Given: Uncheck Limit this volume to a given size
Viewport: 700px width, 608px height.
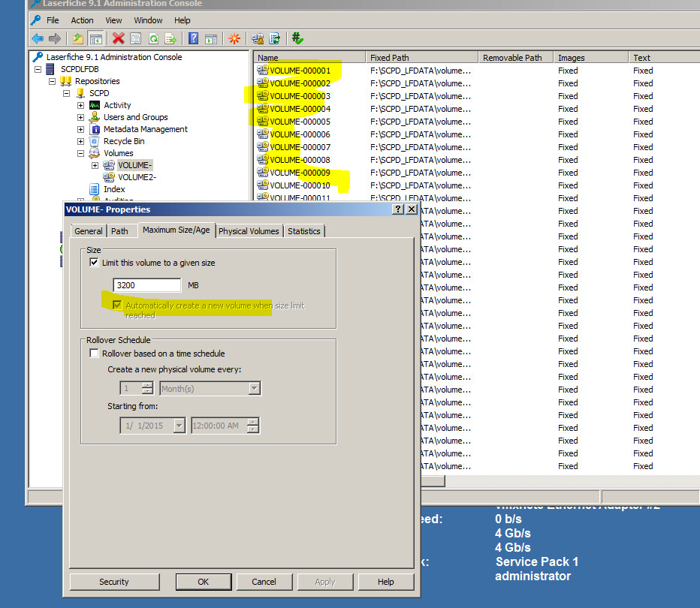Looking at the screenshot, I should coord(94,262).
